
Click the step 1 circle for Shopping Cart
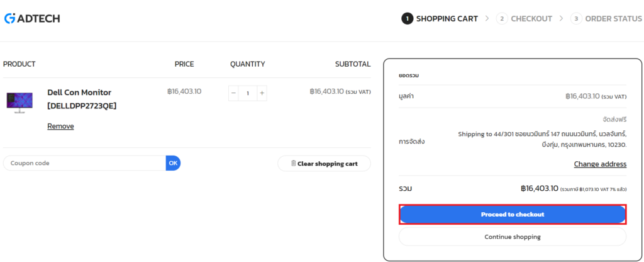[408, 19]
